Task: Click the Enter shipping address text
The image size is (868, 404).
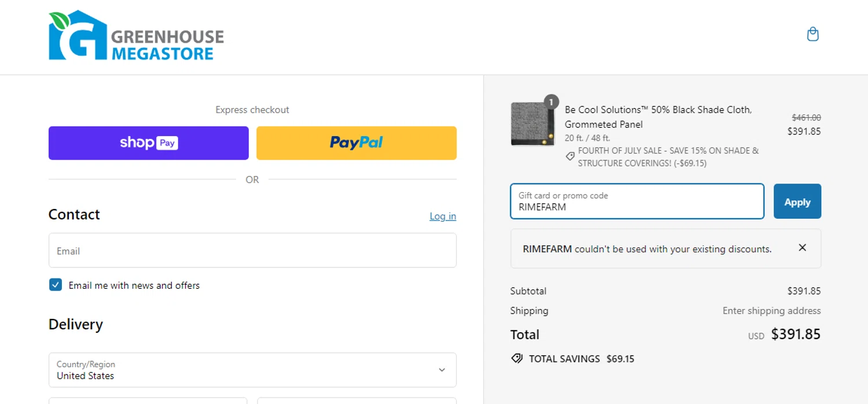Action: 771,311
